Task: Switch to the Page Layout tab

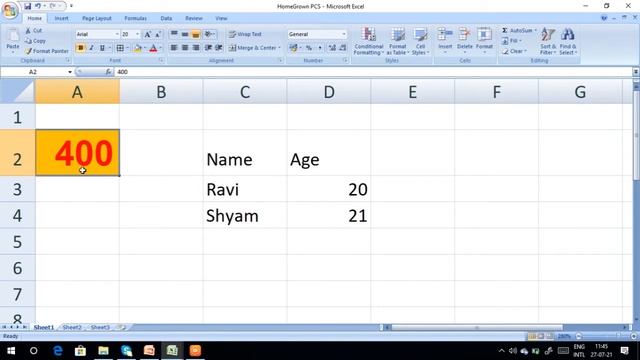Action: pos(97,18)
